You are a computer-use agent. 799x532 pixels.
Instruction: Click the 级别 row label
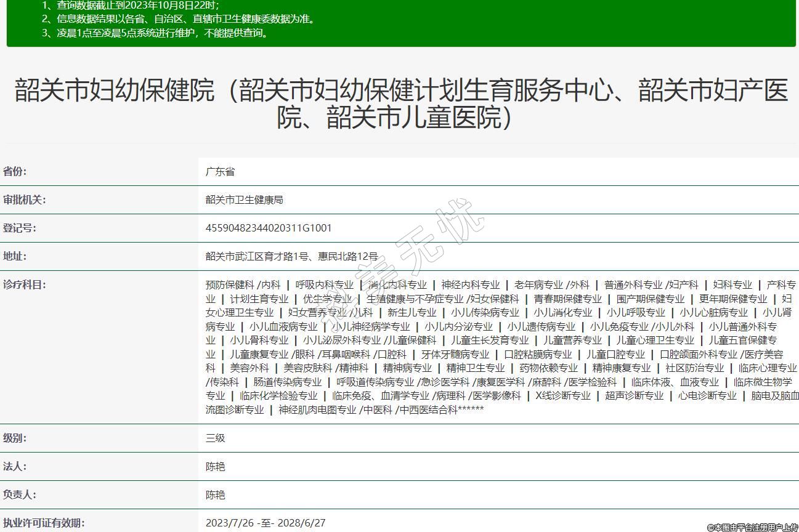point(15,438)
